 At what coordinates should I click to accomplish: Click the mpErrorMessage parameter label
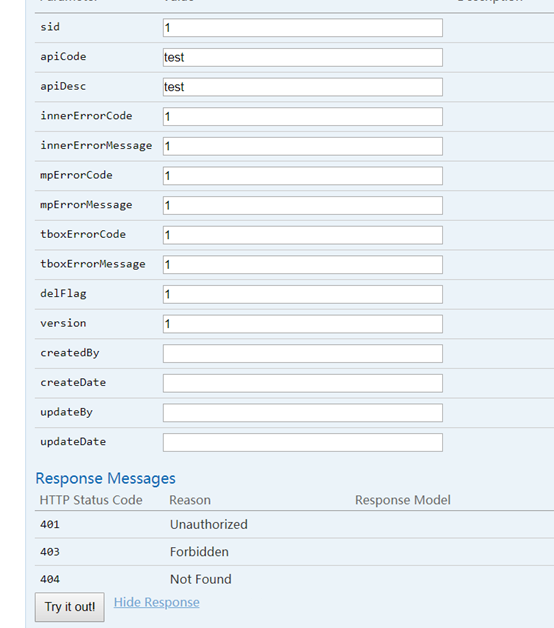[x=86, y=205]
